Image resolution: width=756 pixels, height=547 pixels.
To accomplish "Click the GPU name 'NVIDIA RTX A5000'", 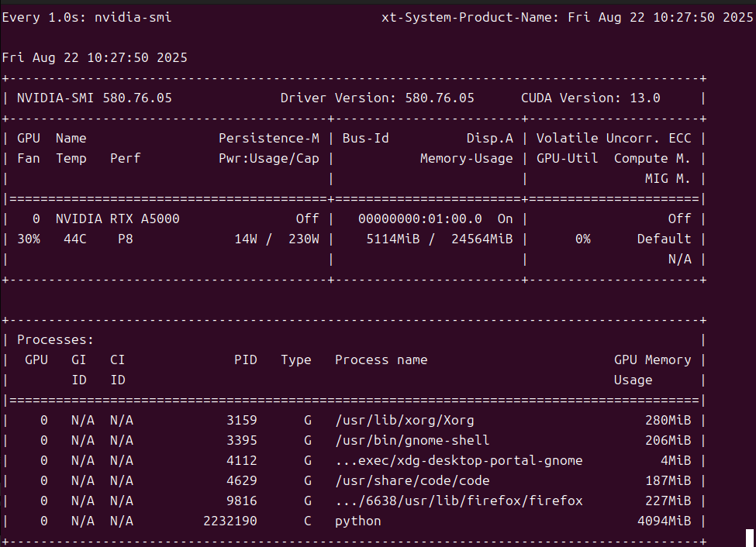I will click(118, 218).
